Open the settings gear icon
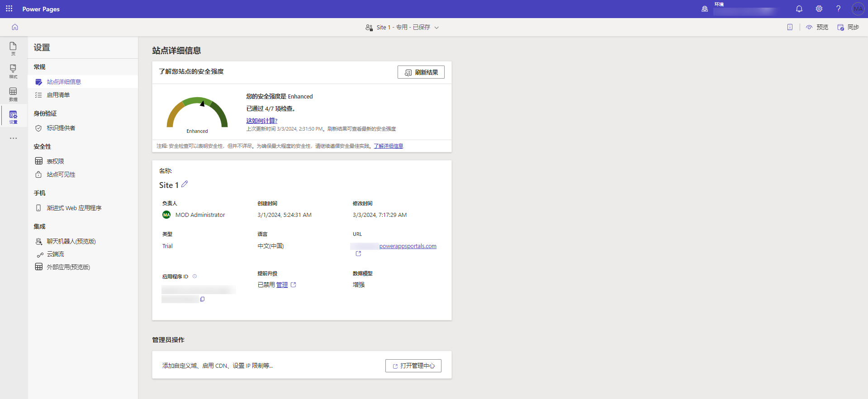This screenshot has width=868, height=399. tap(819, 9)
